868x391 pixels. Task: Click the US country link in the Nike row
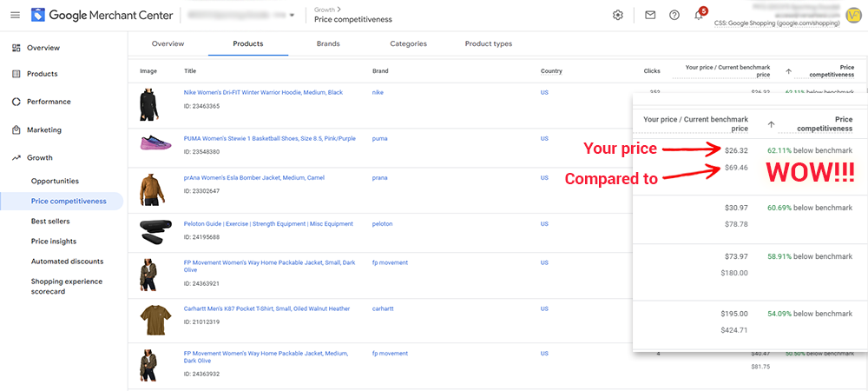click(x=544, y=92)
